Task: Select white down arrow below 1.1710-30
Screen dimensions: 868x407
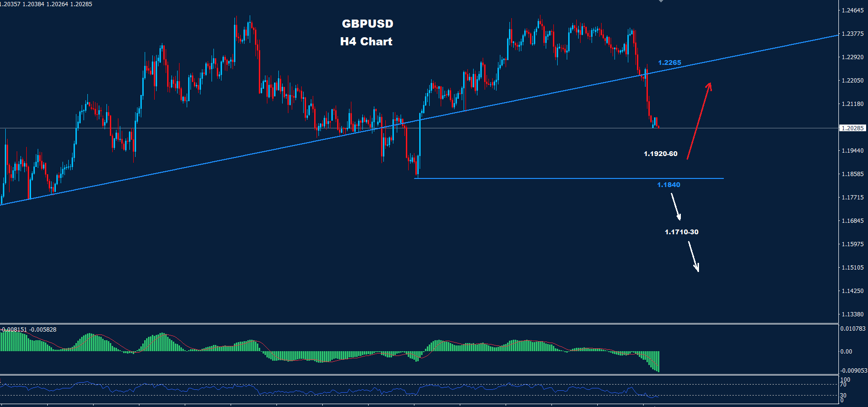Action: coord(694,257)
